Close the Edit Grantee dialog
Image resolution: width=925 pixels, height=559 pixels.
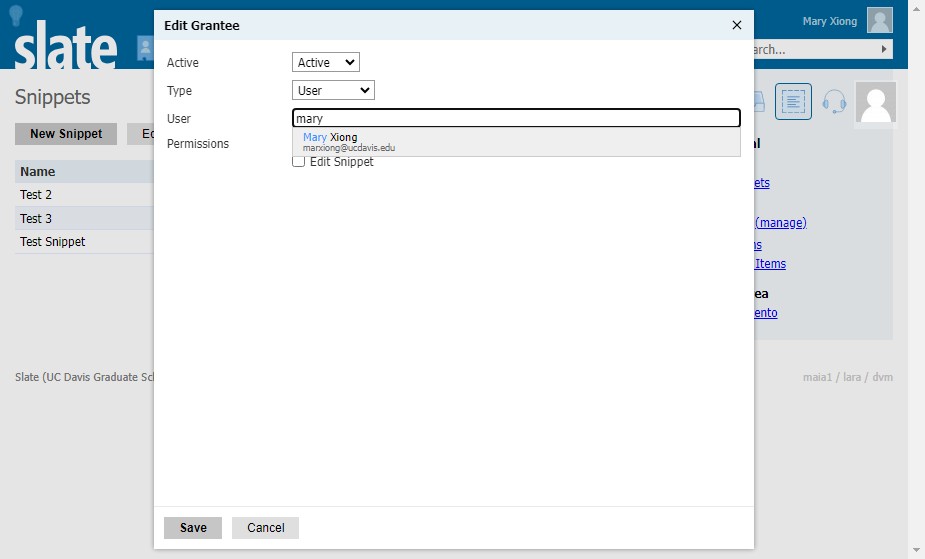736,25
